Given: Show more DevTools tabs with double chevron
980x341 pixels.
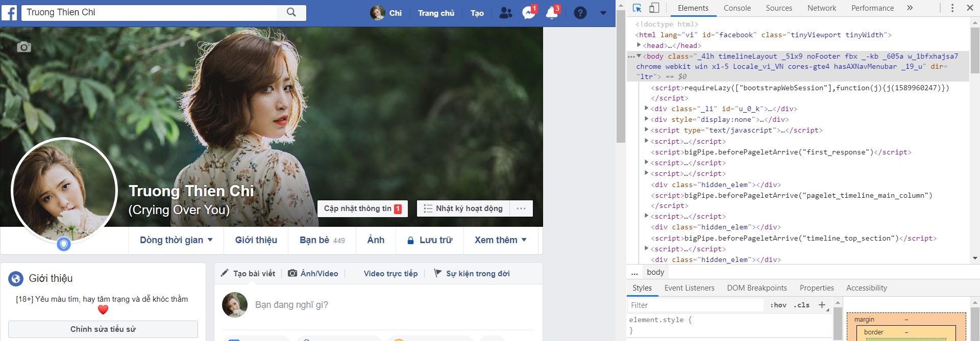Looking at the screenshot, I should click(910, 8).
